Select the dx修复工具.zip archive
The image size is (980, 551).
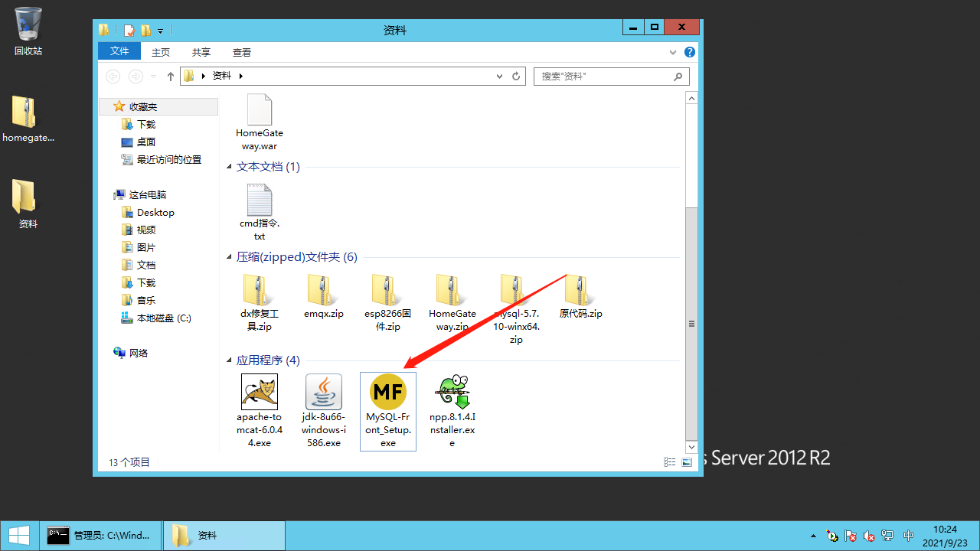coord(260,303)
